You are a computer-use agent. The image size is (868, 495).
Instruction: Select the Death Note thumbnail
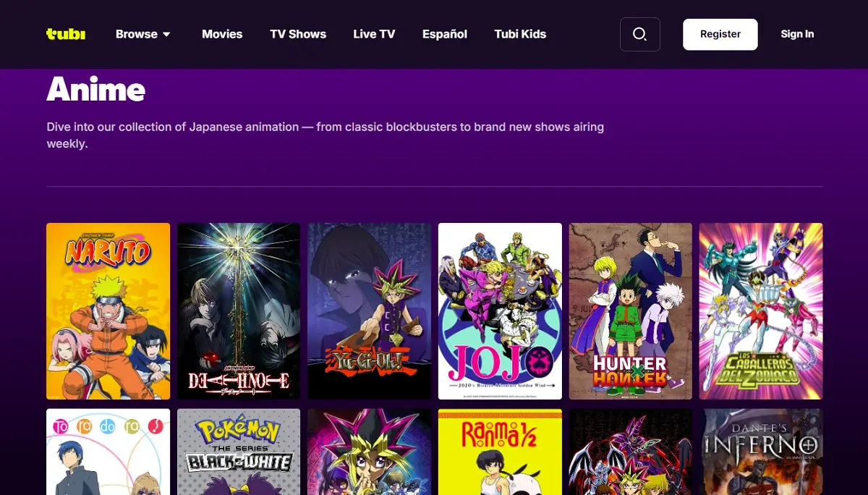(239, 311)
